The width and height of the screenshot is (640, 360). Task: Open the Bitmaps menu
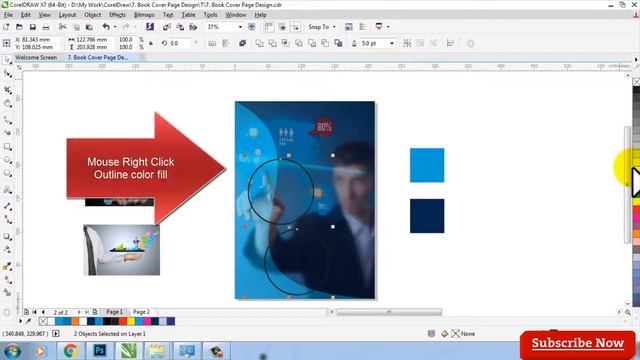(144, 15)
